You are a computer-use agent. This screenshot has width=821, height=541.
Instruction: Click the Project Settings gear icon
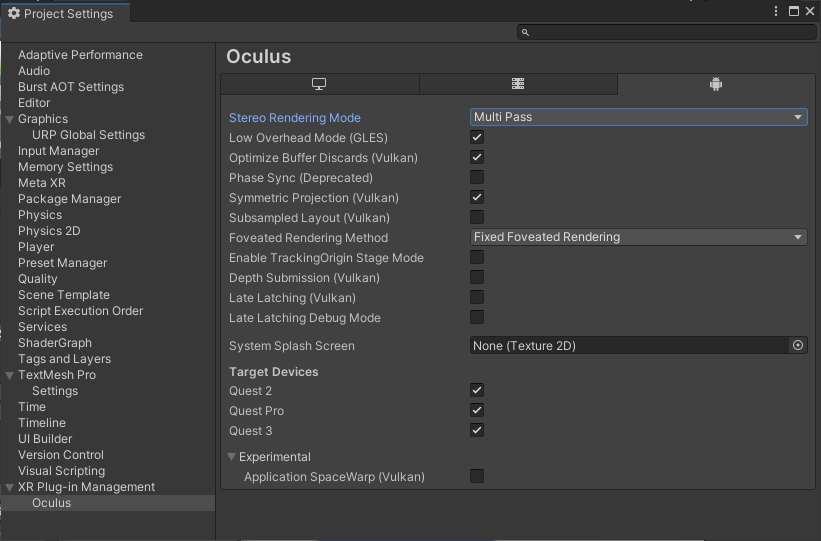[x=14, y=13]
